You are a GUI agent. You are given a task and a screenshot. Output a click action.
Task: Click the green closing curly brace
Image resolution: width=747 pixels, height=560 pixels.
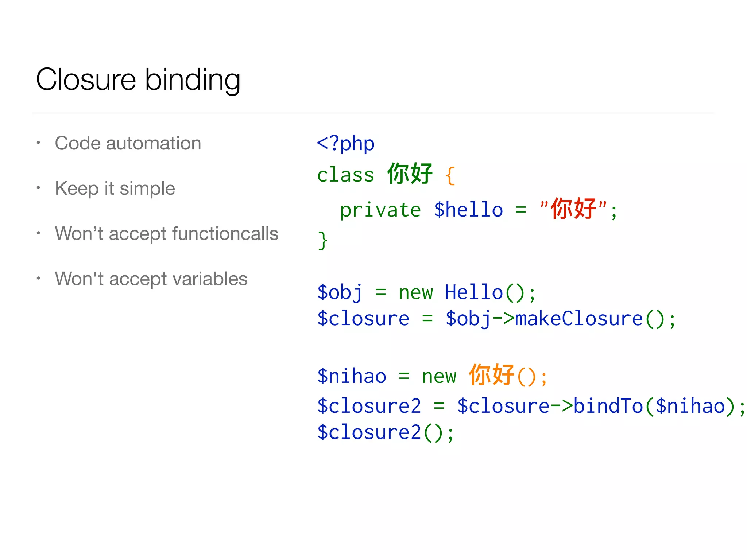(x=323, y=240)
